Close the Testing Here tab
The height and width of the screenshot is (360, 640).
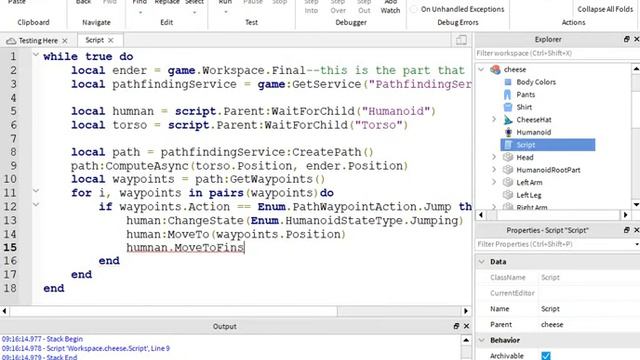pos(64,41)
